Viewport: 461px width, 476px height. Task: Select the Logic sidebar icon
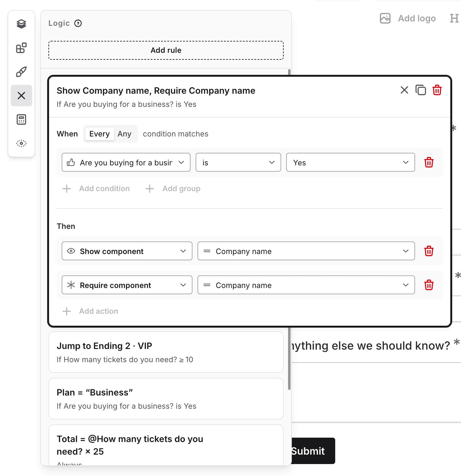21,96
